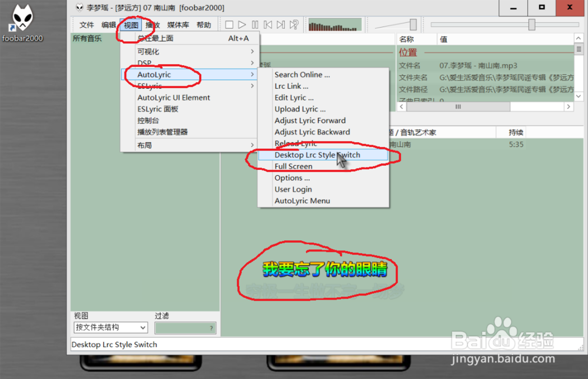Toggle 总在最上面 always-on-top option
This screenshot has height=379, width=588.
[190, 38]
